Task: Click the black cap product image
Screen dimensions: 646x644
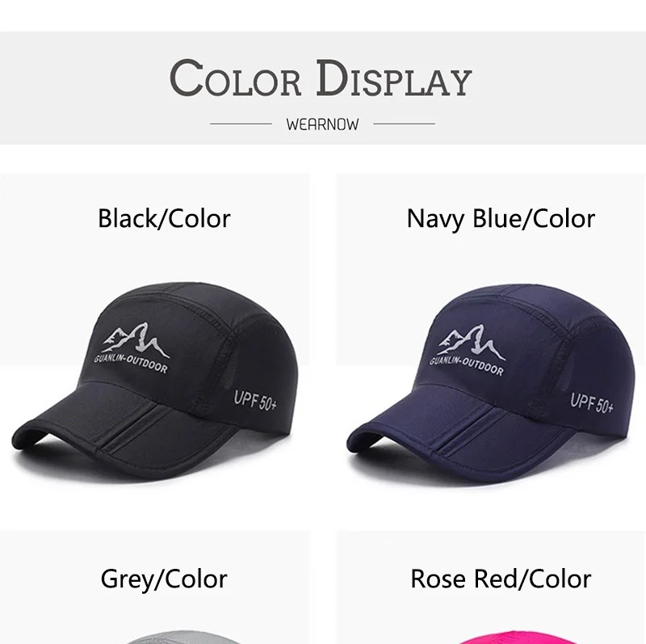Action: tap(155, 381)
